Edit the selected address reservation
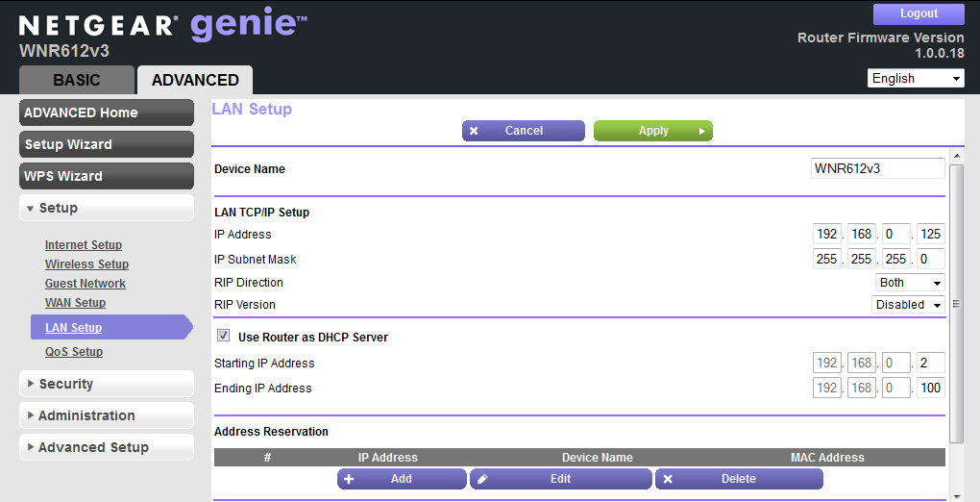The image size is (980, 502). pos(561,479)
